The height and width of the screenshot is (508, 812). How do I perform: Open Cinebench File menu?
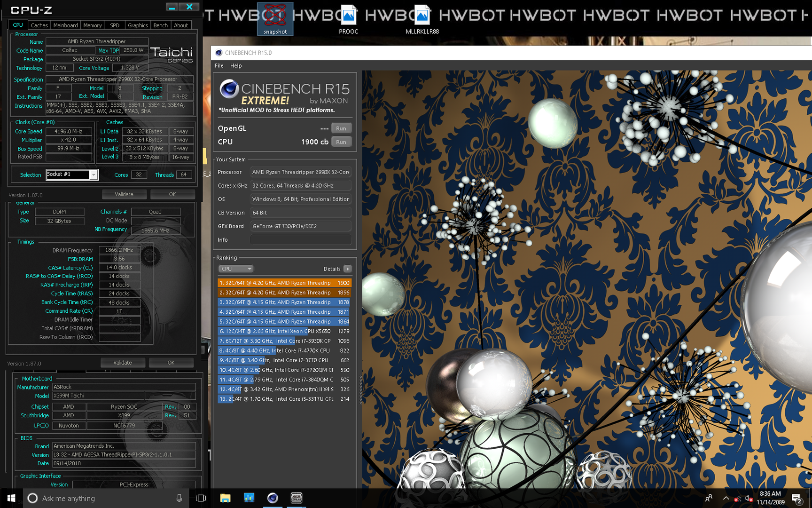point(219,66)
